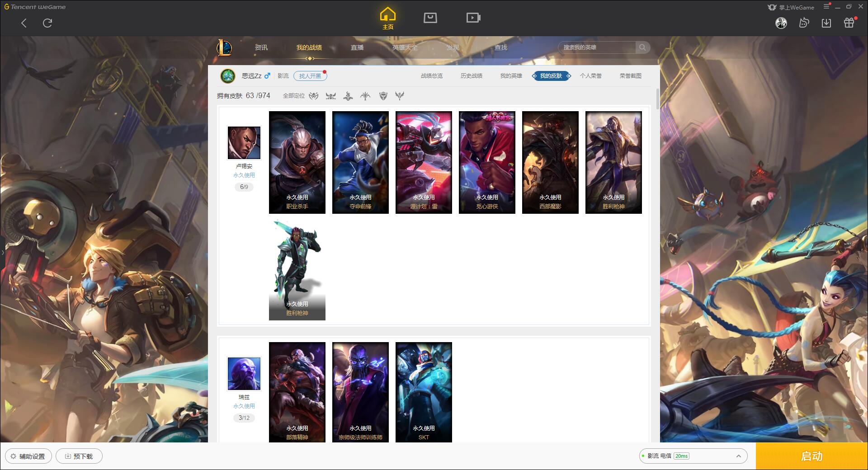Open the SKT skin card
This screenshot has height=470, width=868.
pos(424,392)
